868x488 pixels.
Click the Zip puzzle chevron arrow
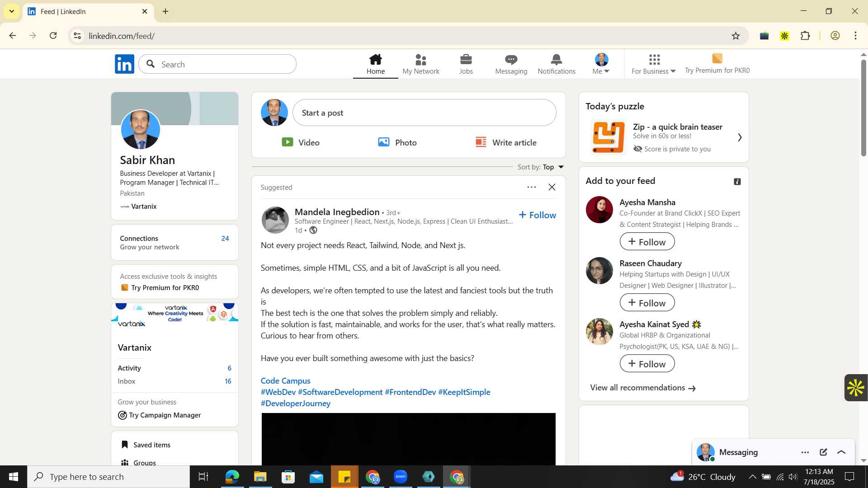click(740, 137)
